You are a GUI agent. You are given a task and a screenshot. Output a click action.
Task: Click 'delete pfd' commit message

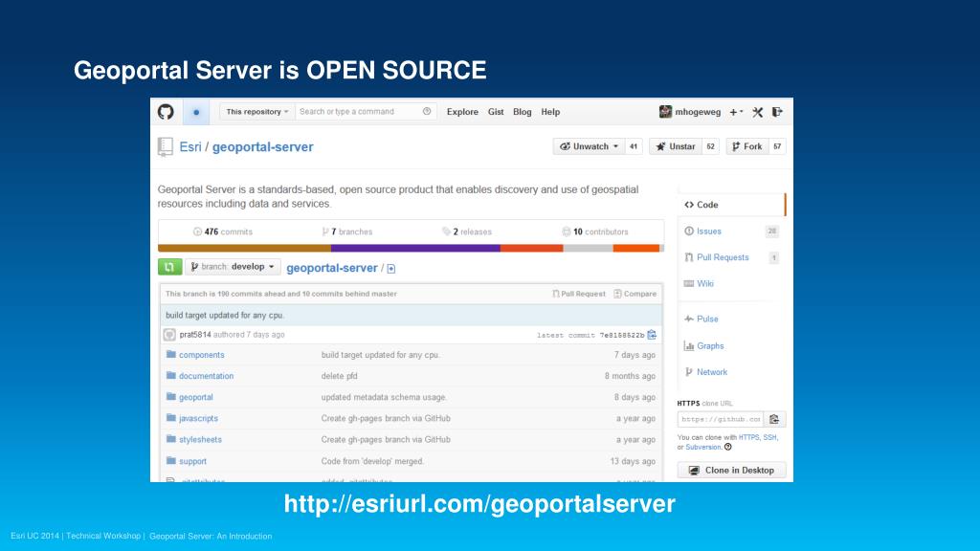click(x=340, y=376)
